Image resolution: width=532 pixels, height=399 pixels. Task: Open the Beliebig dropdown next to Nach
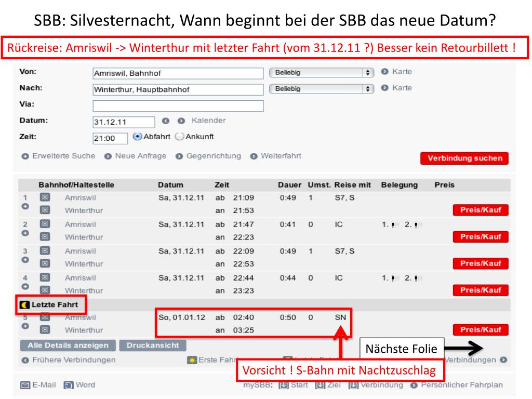click(x=321, y=89)
